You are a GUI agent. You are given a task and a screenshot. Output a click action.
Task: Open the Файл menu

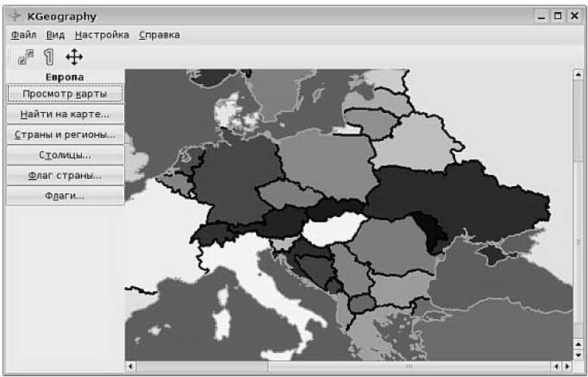[24, 35]
